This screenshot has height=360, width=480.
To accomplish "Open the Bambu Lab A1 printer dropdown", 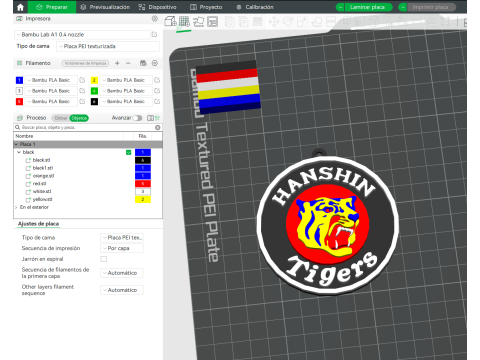I will (82, 34).
